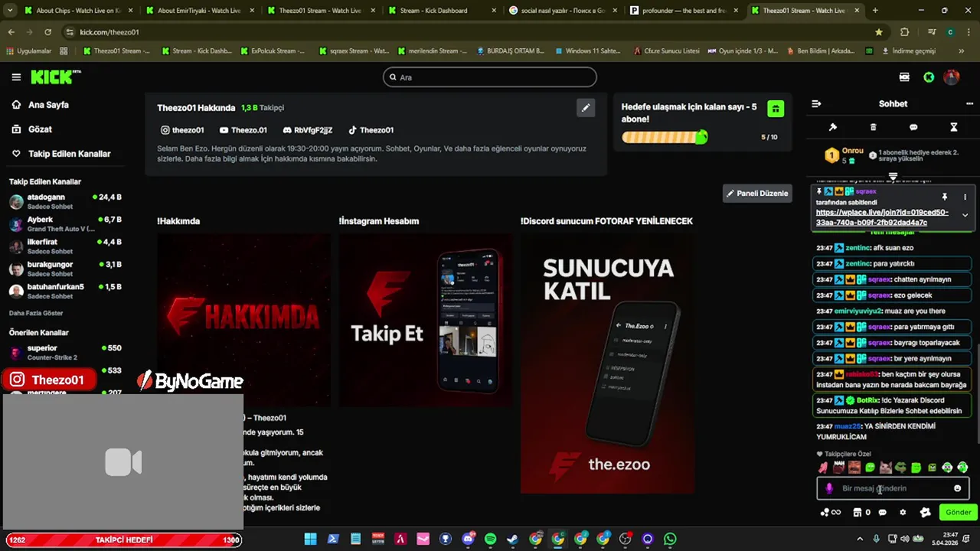Viewport: 980px width, 551px height.
Task: Open batuhanfurkan5 channel in sidebar
Action: pos(65,291)
